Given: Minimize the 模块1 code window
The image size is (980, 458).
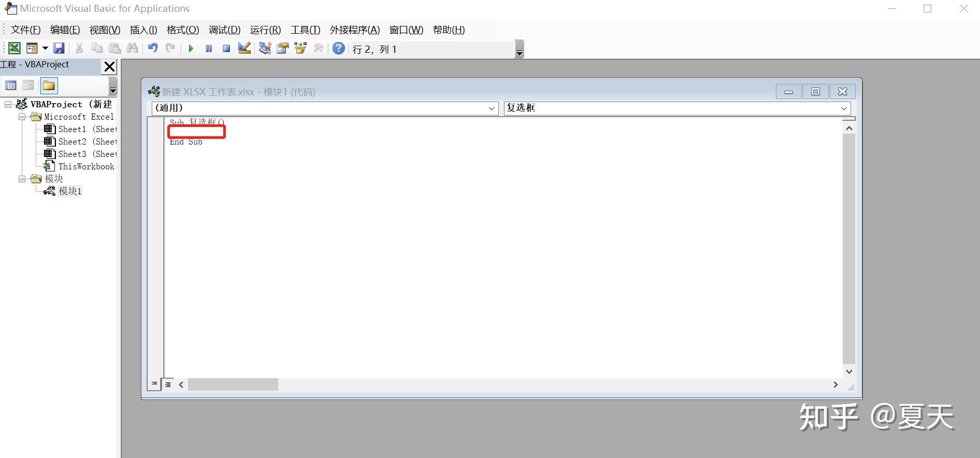Looking at the screenshot, I should pyautogui.click(x=789, y=92).
